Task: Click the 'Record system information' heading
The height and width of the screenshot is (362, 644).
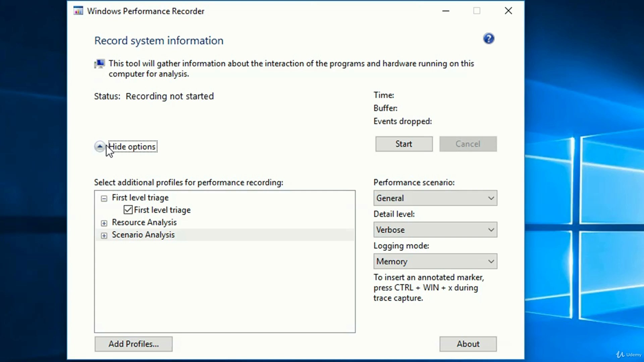Action: [159, 41]
